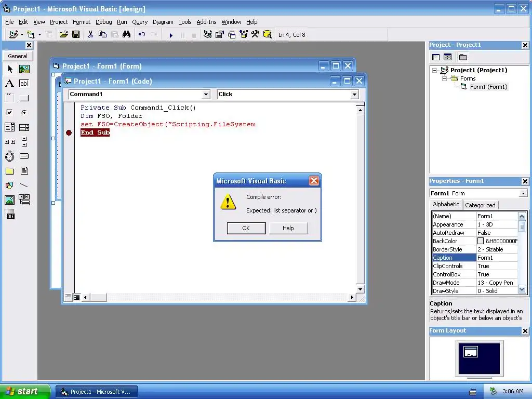Select the Line control tool

[x=24, y=185]
